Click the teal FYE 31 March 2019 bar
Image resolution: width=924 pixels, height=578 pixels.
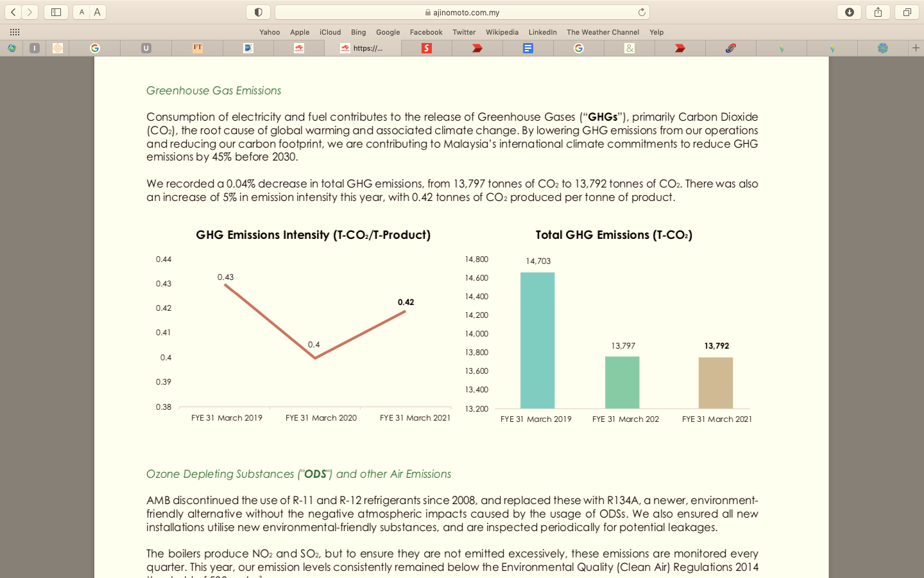pyautogui.click(x=538, y=340)
